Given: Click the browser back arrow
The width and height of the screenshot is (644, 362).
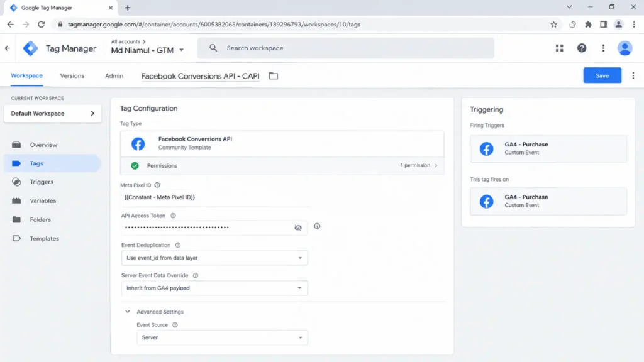Looking at the screenshot, I should tap(10, 25).
